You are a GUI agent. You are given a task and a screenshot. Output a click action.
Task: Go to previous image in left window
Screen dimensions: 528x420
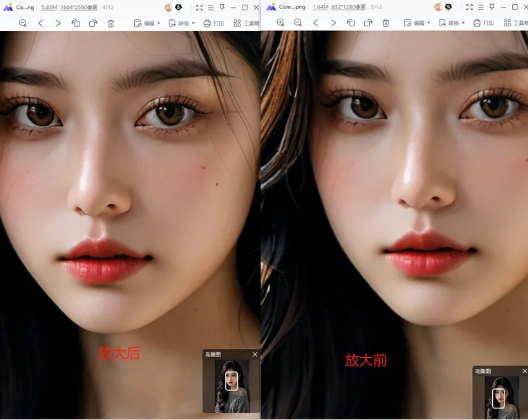tap(41, 23)
